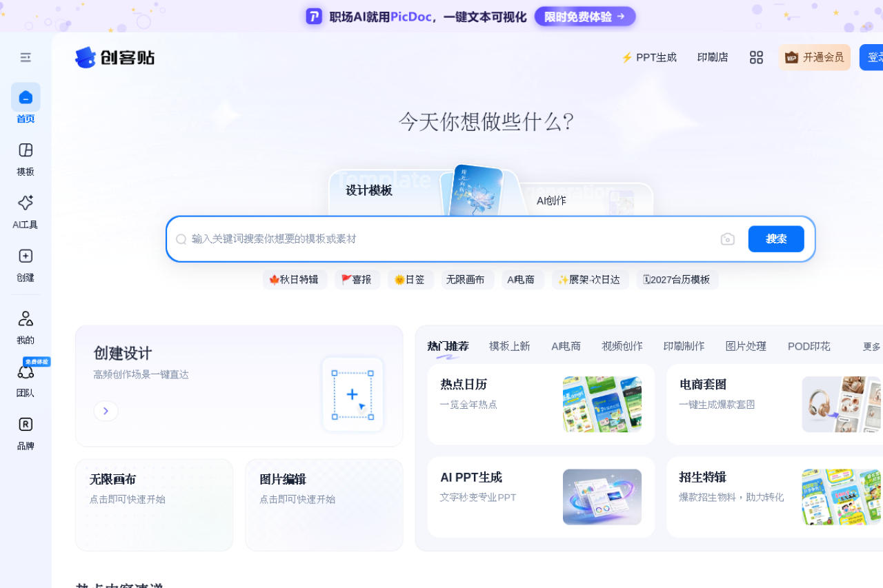
Task: Open the 热点日历 card thumbnail
Action: pyautogui.click(x=602, y=404)
